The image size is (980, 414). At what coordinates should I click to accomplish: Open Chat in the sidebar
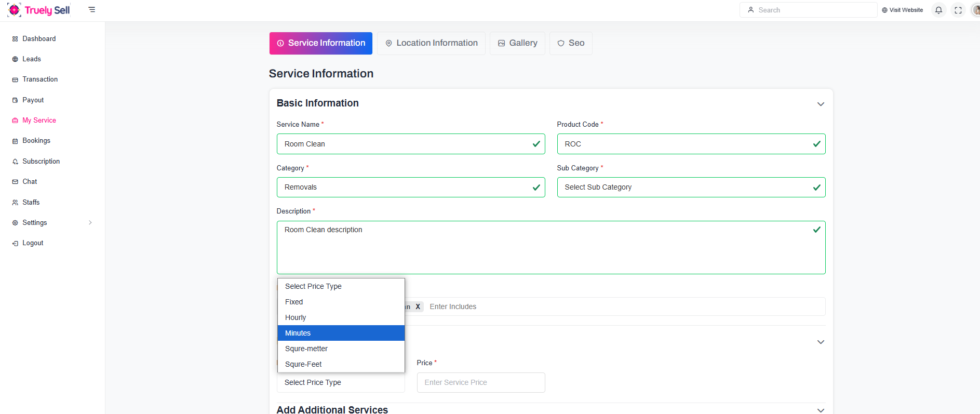tap(30, 182)
